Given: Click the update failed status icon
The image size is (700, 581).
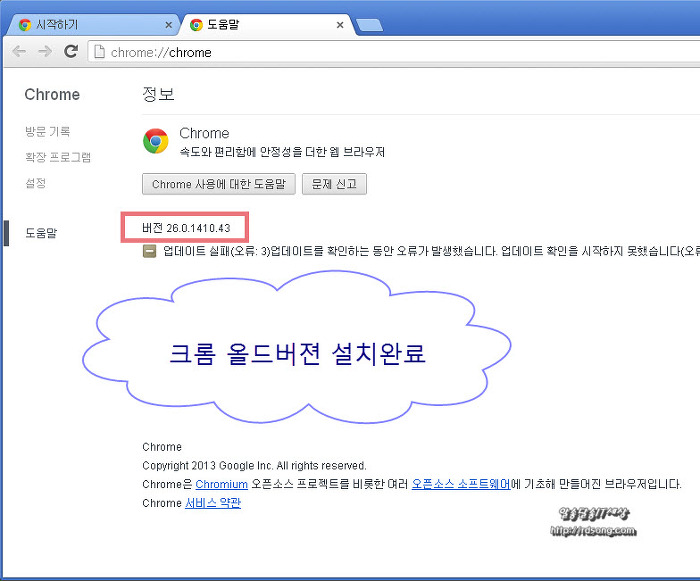Looking at the screenshot, I should click(x=149, y=252).
